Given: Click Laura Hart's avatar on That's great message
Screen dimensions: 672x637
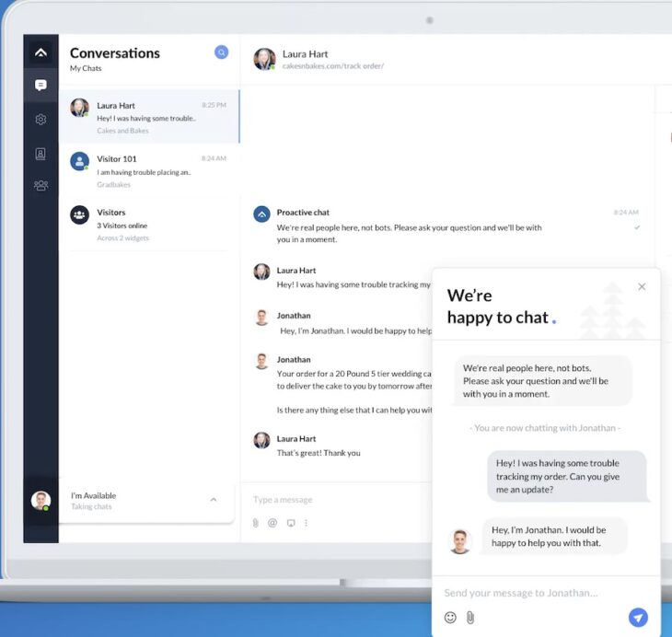Looking at the screenshot, I should point(261,440).
